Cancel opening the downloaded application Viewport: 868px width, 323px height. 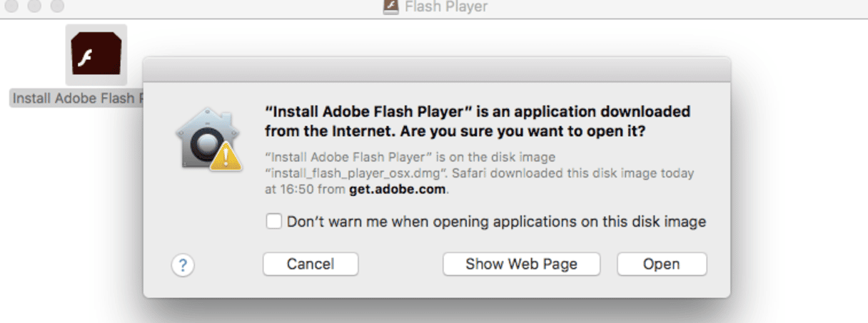pos(311,265)
